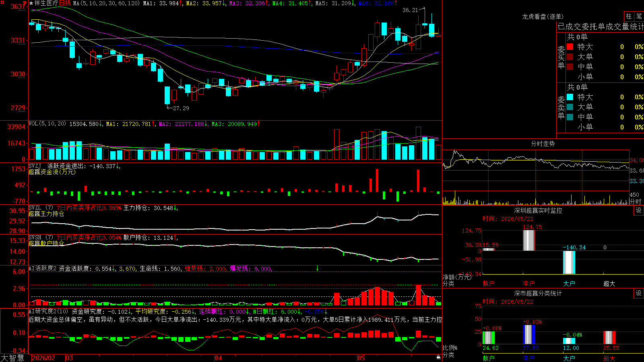Viewport: 644px width, 362px height.
Task: Click the red square marker in the top-left corner
Action: click(2, 2)
